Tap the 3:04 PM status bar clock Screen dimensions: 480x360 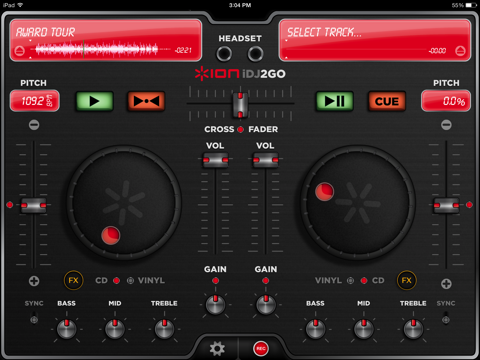[240, 5]
